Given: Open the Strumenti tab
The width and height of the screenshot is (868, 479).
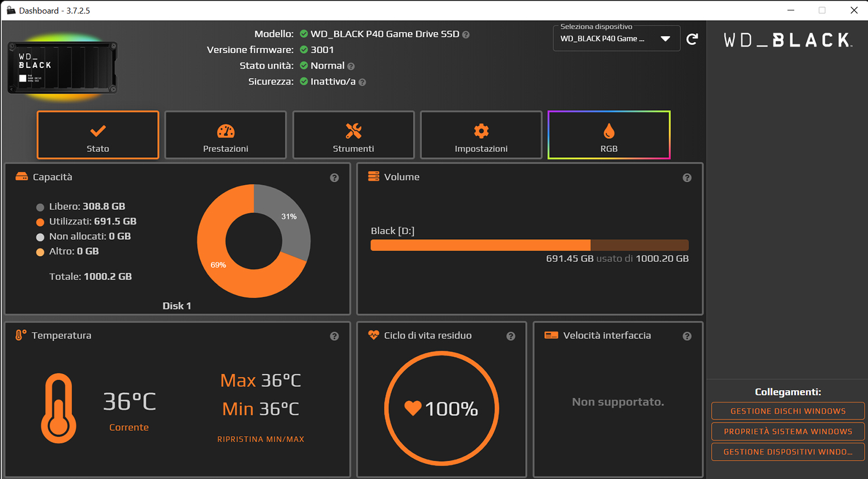Looking at the screenshot, I should (x=354, y=135).
